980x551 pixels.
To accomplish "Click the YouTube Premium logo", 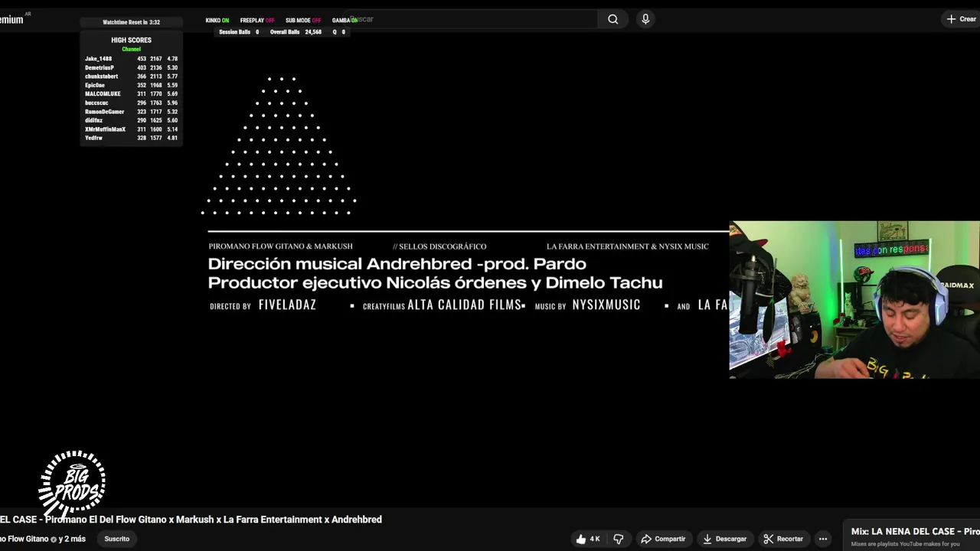I will (12, 19).
